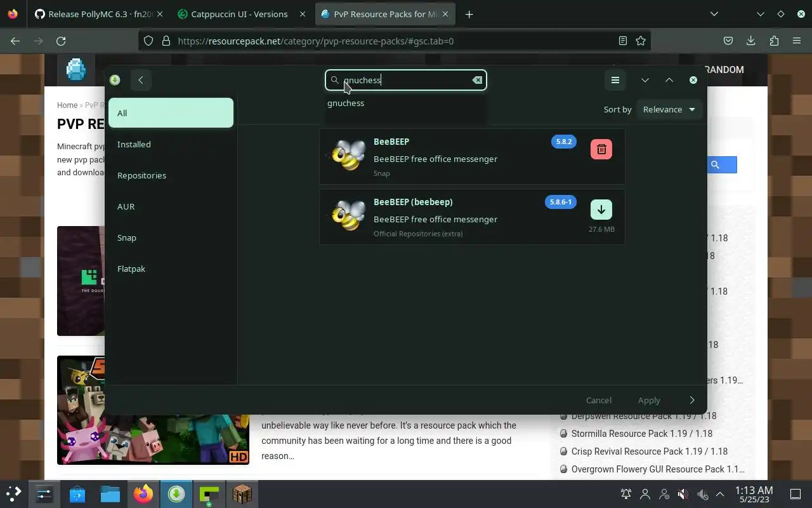Select the PvP Resource Packs tab

[384, 14]
